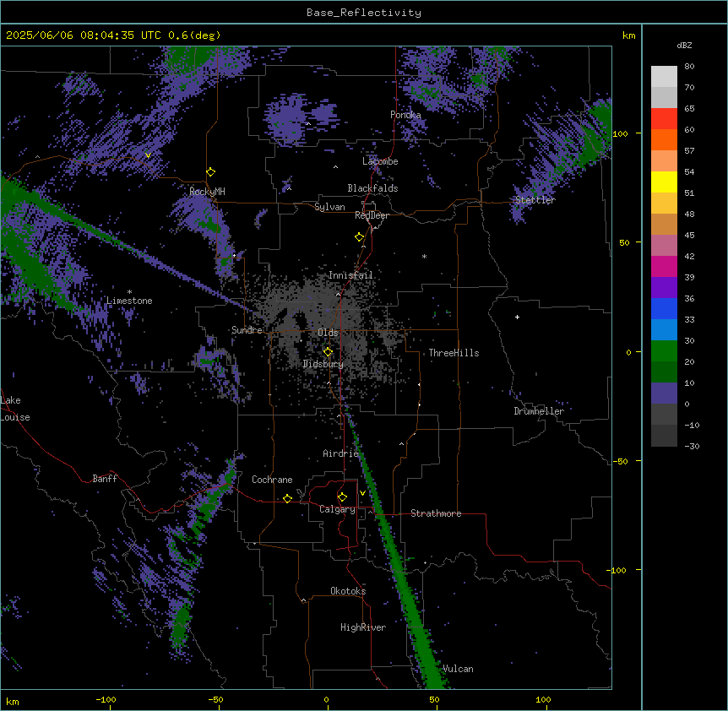Click the white plus marker northwest of Drumheller
The image size is (728, 711).
click(517, 317)
